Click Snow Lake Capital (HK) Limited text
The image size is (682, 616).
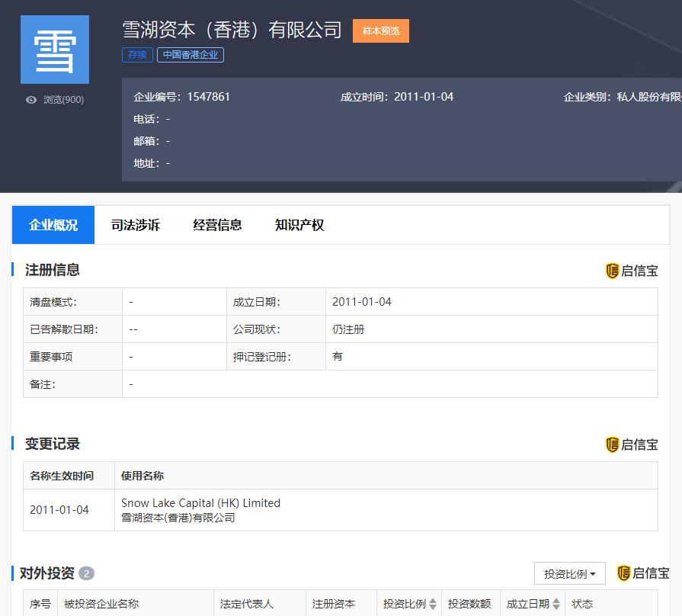pyautogui.click(x=200, y=503)
